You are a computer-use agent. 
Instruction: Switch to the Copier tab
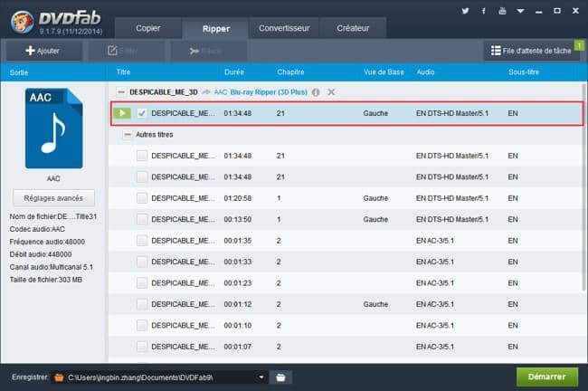coord(148,28)
